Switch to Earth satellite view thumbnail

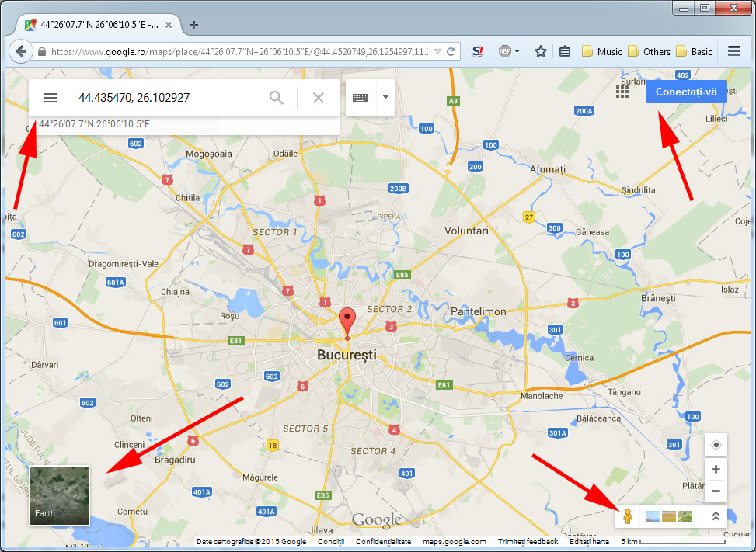[x=59, y=495]
